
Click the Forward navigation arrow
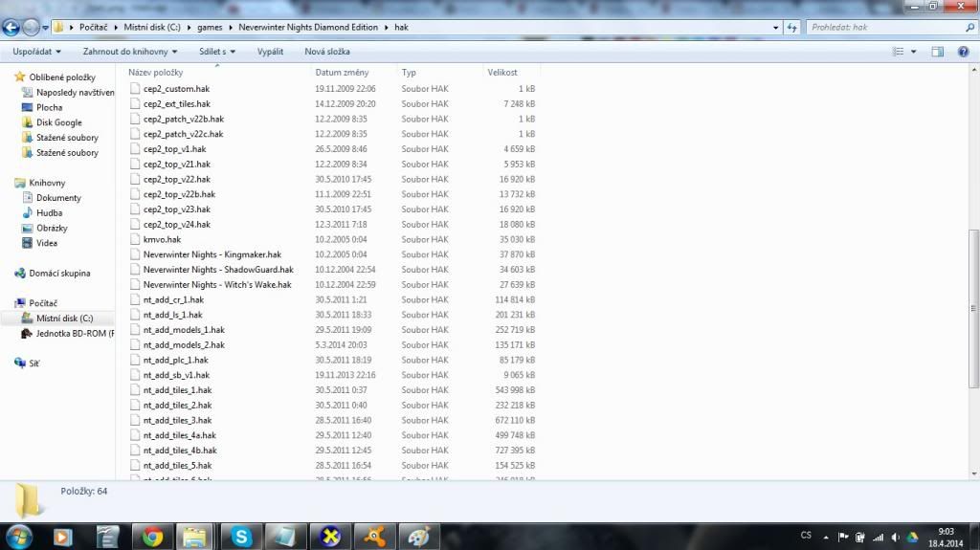pos(31,28)
